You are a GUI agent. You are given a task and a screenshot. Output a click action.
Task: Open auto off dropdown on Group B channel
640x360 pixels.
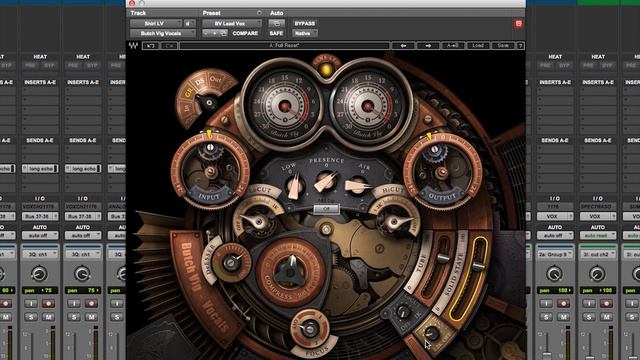tap(555, 236)
